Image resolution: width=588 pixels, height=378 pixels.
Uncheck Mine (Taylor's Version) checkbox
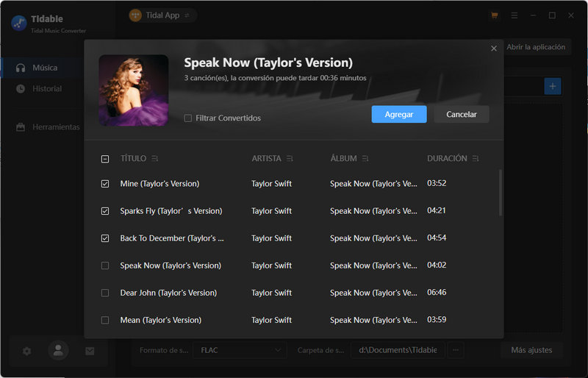[105, 184]
